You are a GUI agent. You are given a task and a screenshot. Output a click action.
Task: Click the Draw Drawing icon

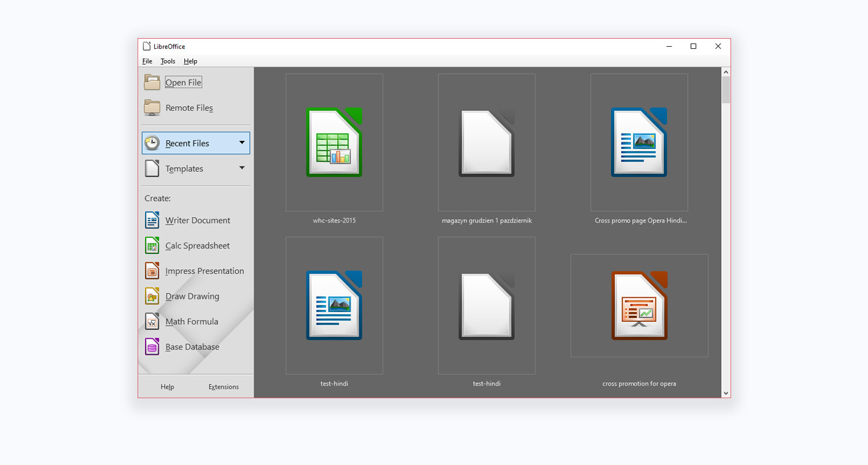(152, 296)
